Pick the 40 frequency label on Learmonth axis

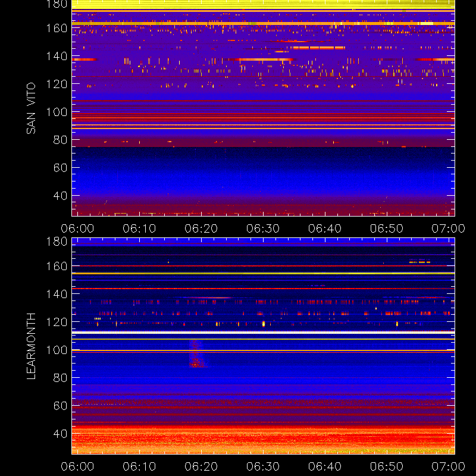pyautogui.click(x=61, y=434)
